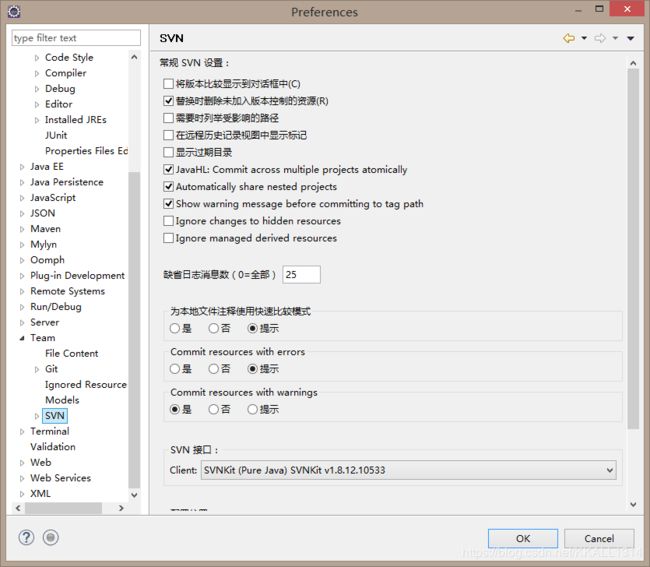The image size is (650, 567).
Task: Select JavaScript preferences entry
Action: [x=53, y=198]
